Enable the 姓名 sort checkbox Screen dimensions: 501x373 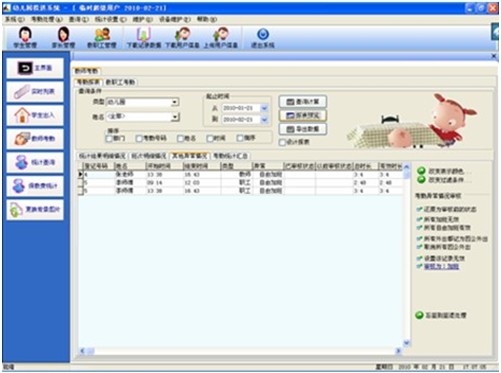tap(181, 138)
